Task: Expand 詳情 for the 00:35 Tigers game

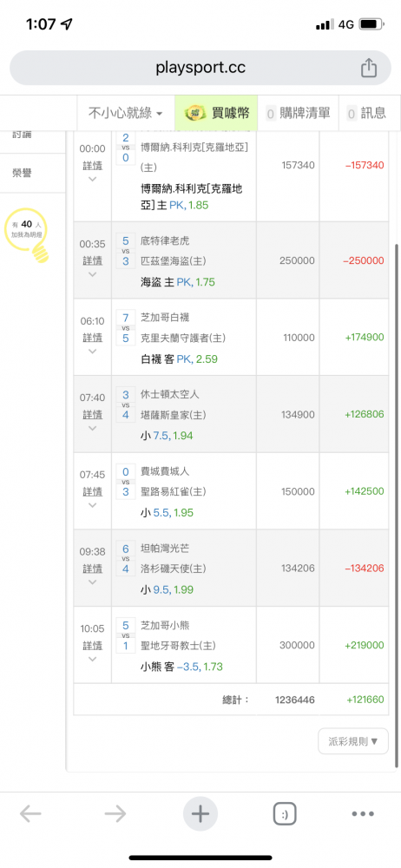Action: (x=93, y=260)
